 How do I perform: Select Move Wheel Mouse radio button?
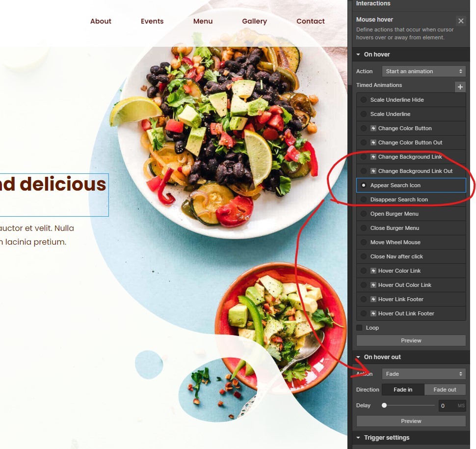coord(363,242)
